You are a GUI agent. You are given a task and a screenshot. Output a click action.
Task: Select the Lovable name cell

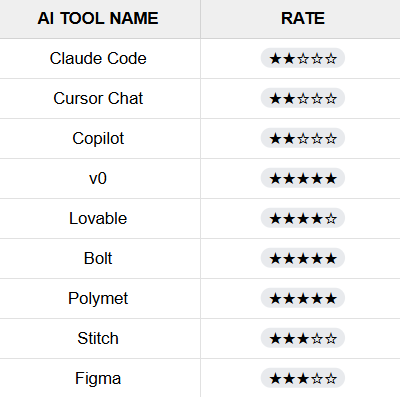coord(100,219)
